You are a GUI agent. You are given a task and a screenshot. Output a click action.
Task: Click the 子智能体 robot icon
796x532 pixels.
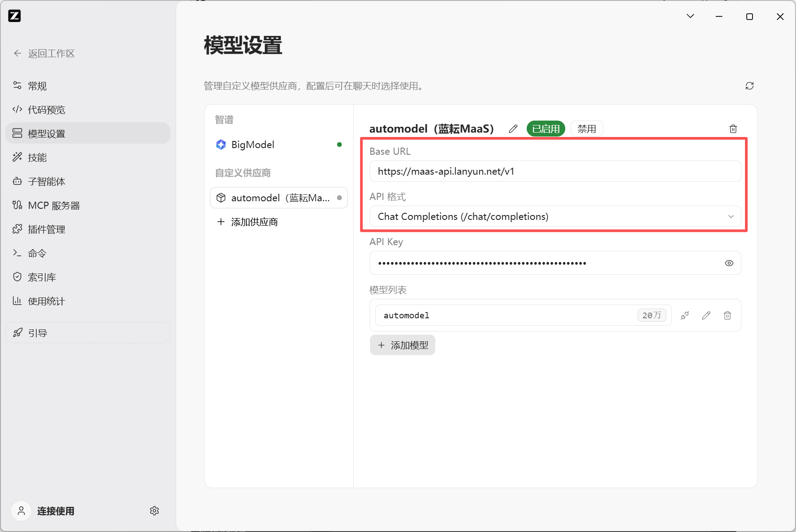click(x=17, y=181)
